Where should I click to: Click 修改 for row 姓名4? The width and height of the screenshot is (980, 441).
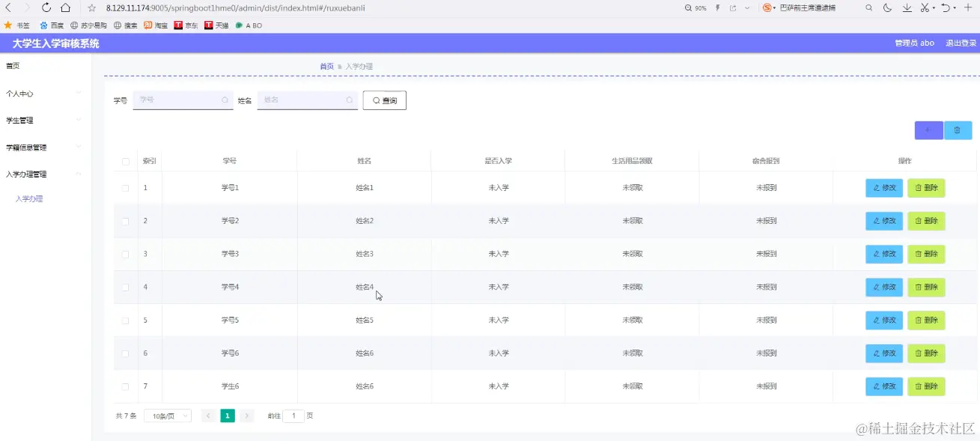(x=884, y=287)
